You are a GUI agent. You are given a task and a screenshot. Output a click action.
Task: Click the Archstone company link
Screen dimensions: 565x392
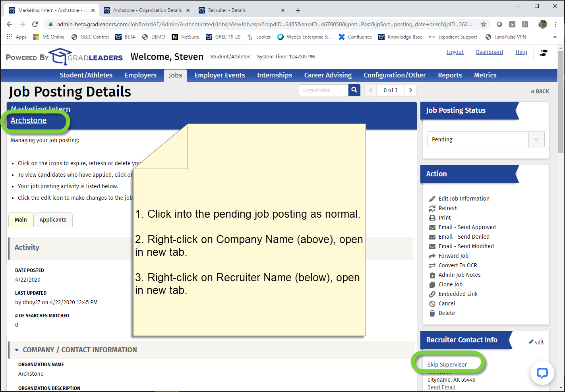pyautogui.click(x=29, y=120)
